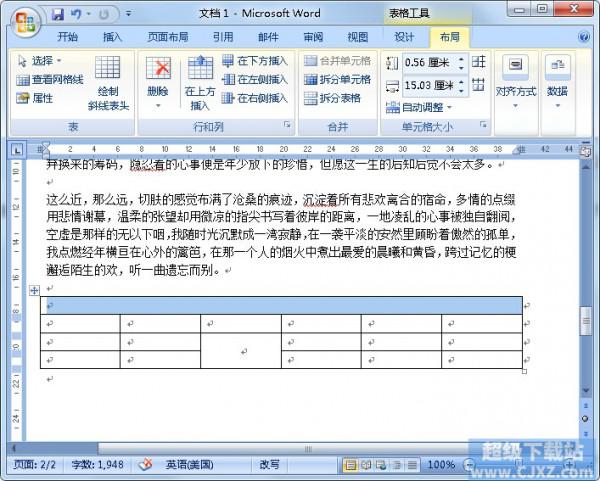600x481 pixels.
Task: Customize the Quick Access Toolbar dropdown
Action: tap(129, 14)
